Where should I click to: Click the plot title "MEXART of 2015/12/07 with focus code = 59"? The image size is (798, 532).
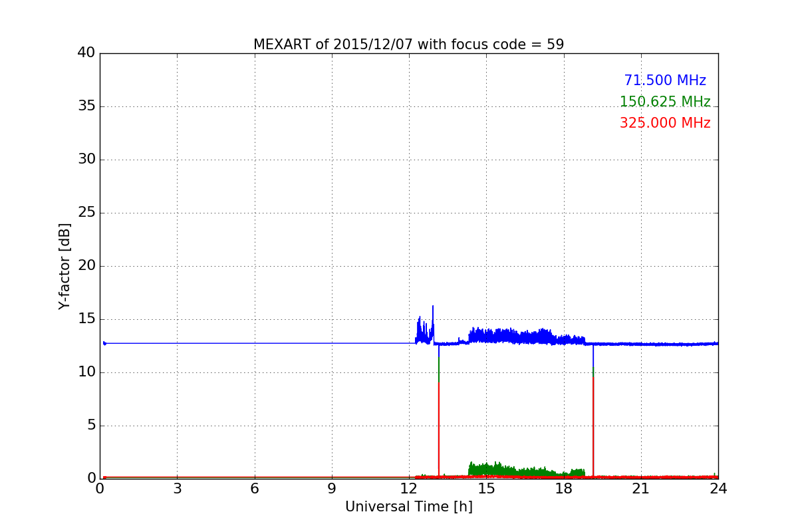pos(408,45)
